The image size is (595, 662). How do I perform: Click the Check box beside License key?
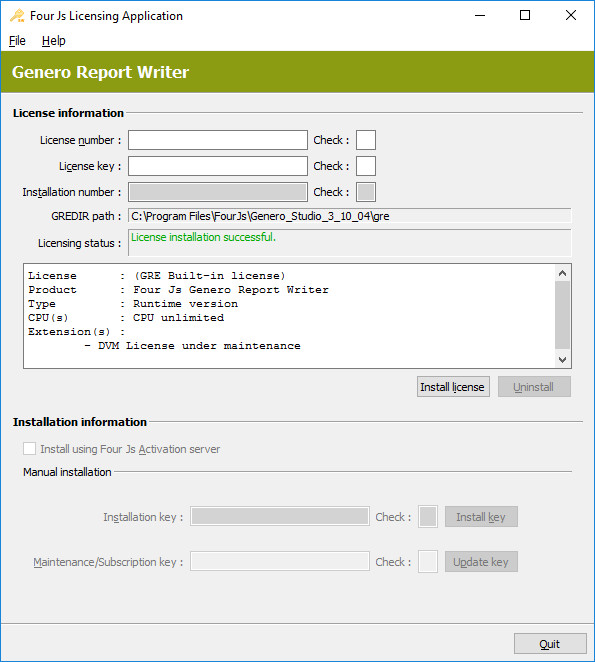(366, 166)
